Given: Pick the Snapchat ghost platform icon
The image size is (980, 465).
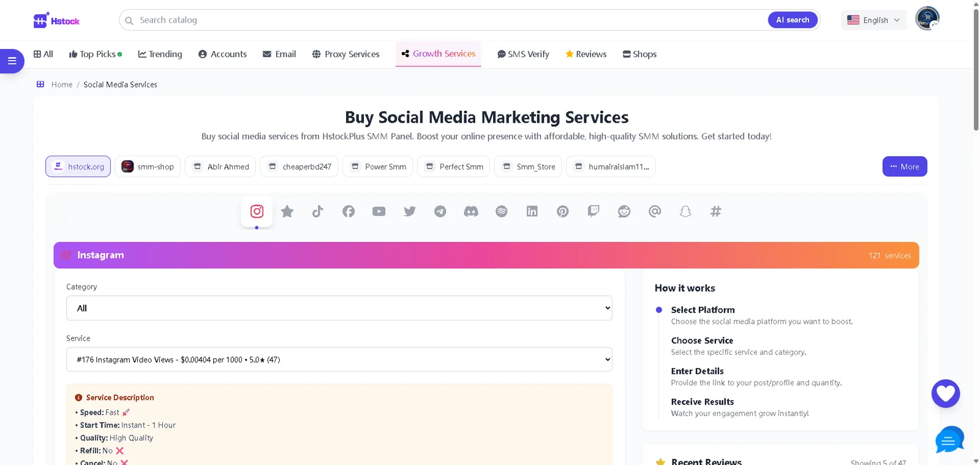Looking at the screenshot, I should click(685, 211).
